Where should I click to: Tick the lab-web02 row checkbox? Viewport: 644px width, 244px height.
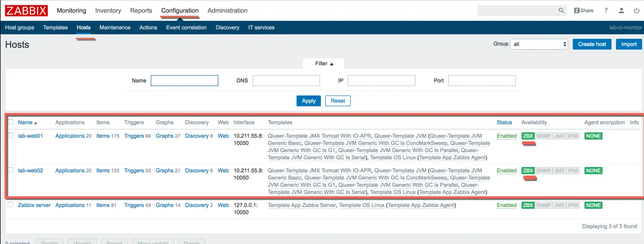click(11, 170)
